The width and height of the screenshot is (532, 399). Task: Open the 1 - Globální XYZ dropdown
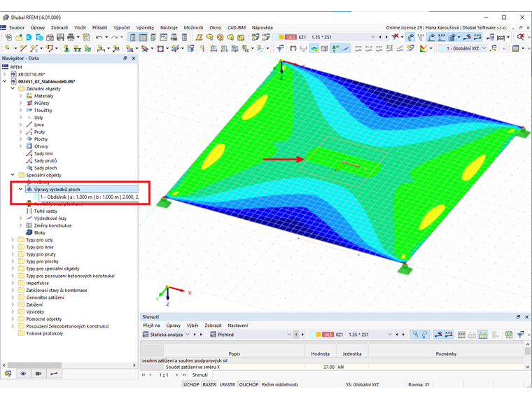[484, 48]
